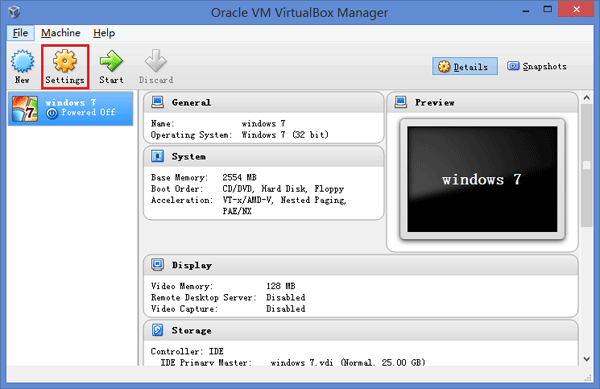Click the Boot Order value CD/DVD, Hard Disk, Floppy

[283, 189]
